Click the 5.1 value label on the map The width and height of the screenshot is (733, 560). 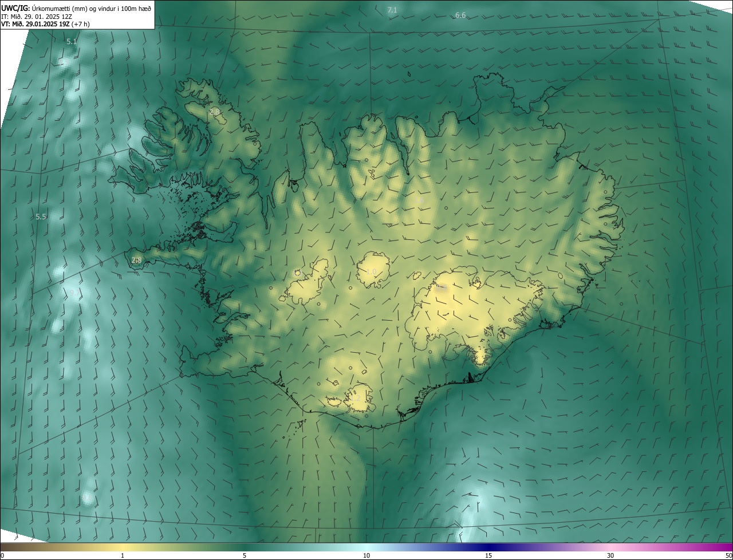pos(72,42)
